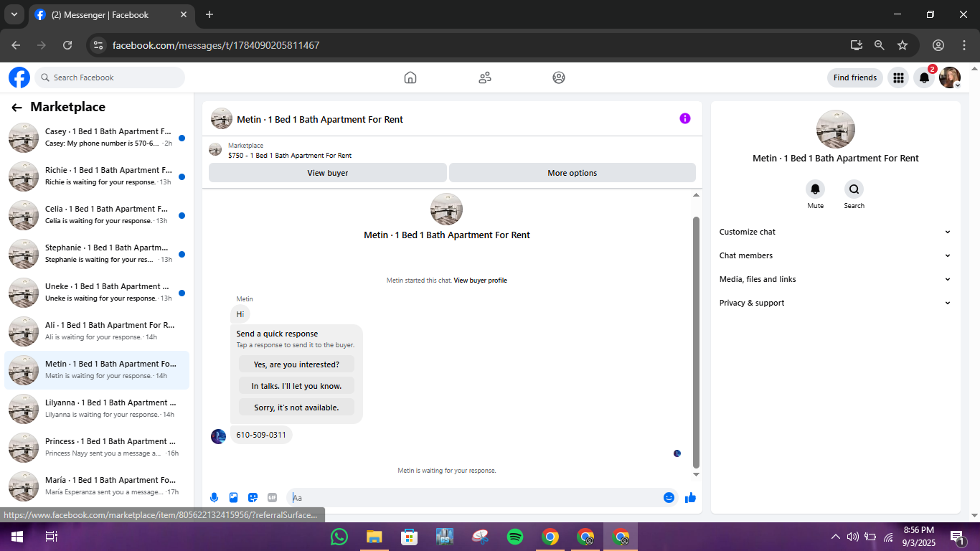The height and width of the screenshot is (551, 980).
Task: Select the Messenger | Facebook browser tab
Action: coord(111,15)
